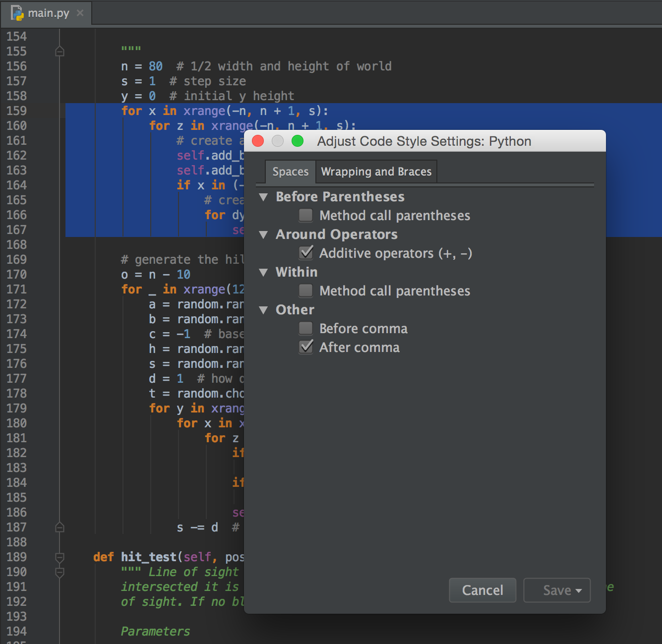Collapse the Around Operators section
The height and width of the screenshot is (644, 662).
(x=263, y=234)
